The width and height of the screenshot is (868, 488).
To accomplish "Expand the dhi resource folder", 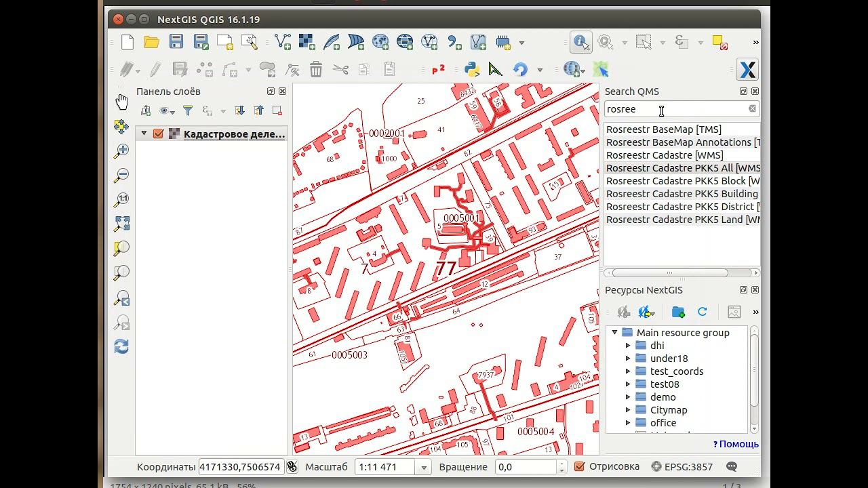I will coord(628,346).
